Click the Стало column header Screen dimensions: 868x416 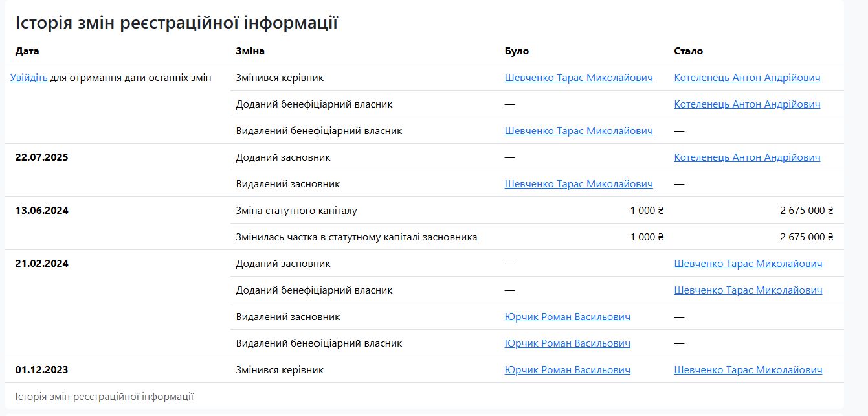click(688, 51)
